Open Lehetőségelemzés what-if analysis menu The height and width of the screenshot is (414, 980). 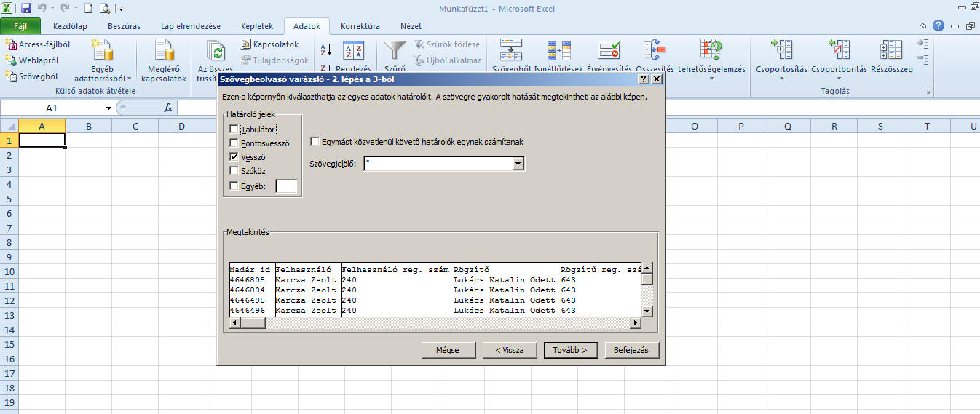(x=711, y=61)
